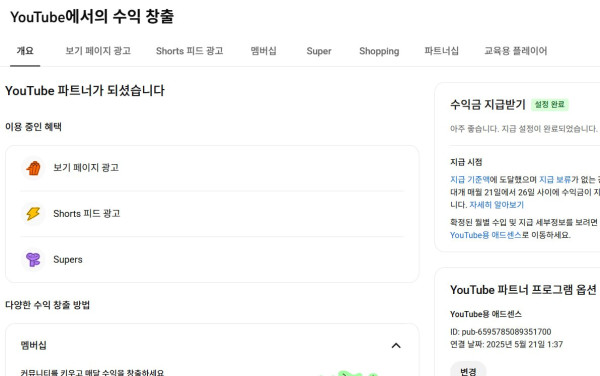Viewport: 600px width, 376px height.
Task: Click the 수익금 지급받기 heading
Action: (488, 104)
